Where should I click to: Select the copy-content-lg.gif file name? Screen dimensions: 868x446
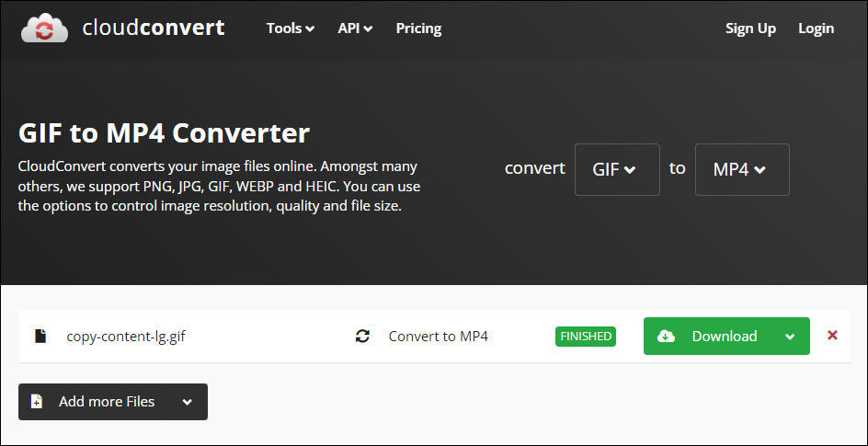pyautogui.click(x=126, y=337)
